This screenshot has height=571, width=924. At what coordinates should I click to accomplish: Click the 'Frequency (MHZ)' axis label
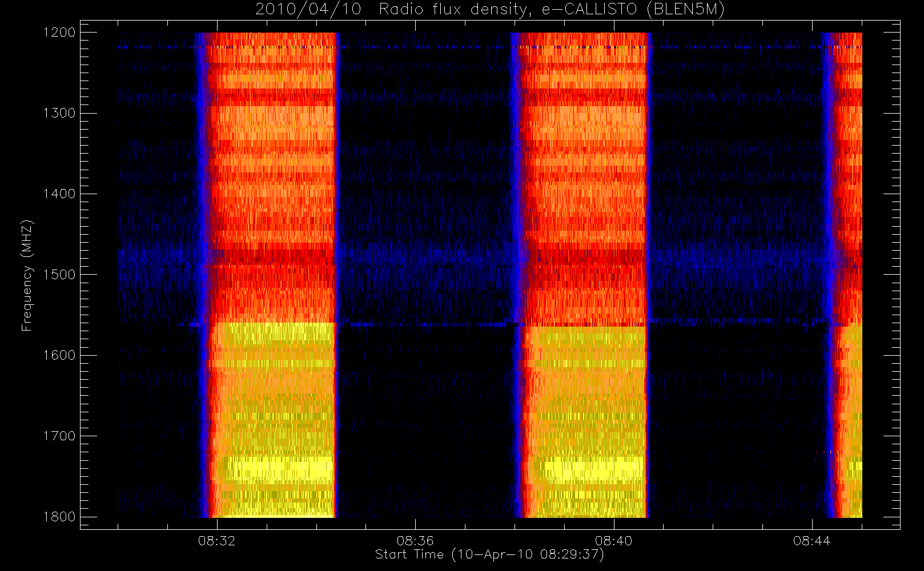(27, 276)
